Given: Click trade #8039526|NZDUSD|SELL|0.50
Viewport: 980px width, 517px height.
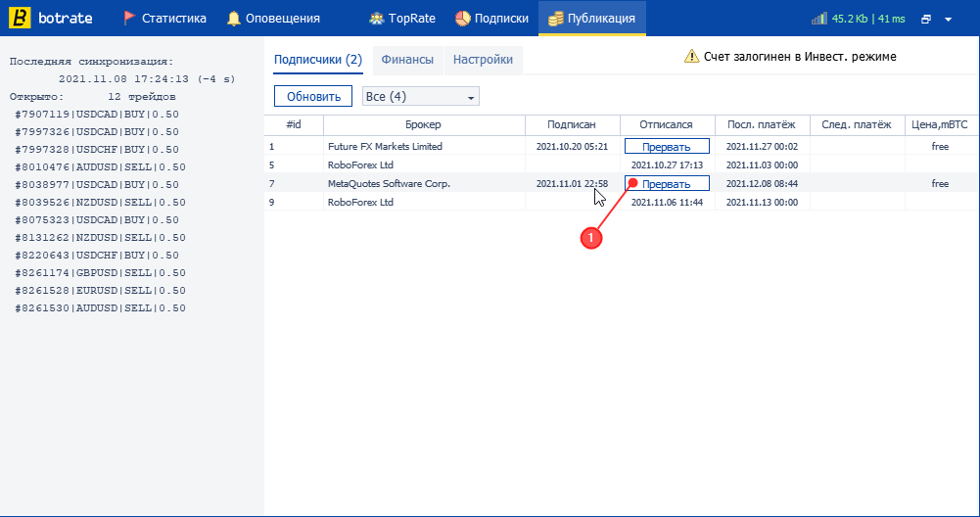Looking at the screenshot, I should coord(100,203).
